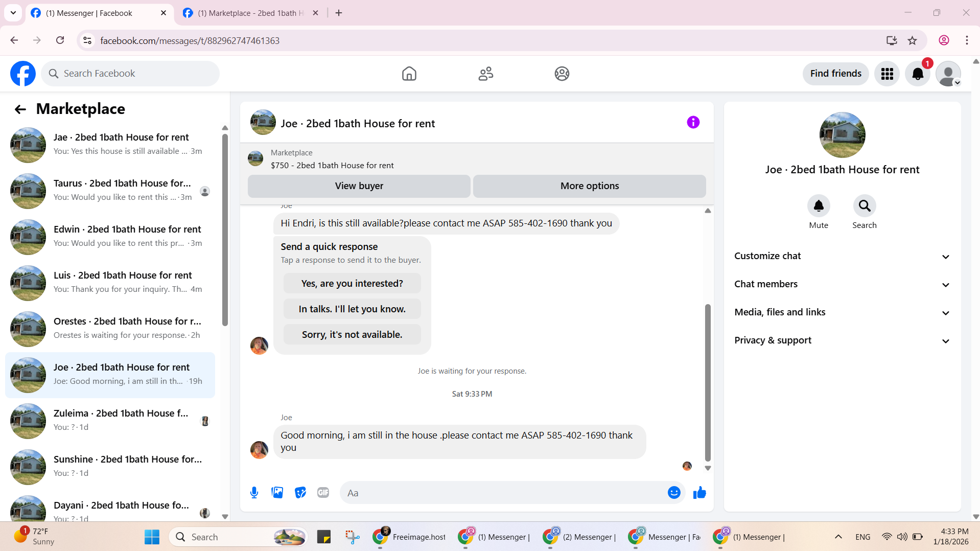980x551 pixels.
Task: Send quick reply 'In talks. I'll let you know.'
Action: pos(352,309)
